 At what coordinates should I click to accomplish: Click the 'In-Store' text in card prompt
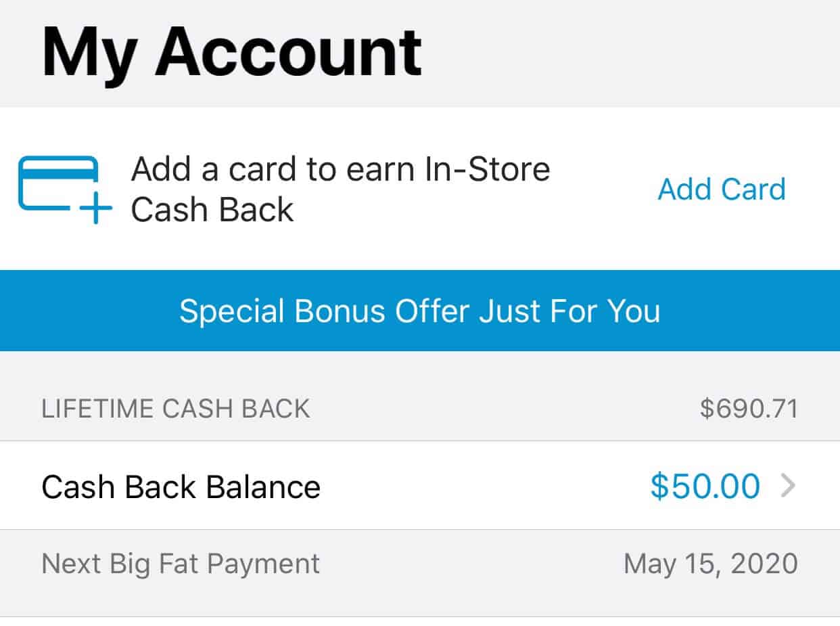click(488, 169)
